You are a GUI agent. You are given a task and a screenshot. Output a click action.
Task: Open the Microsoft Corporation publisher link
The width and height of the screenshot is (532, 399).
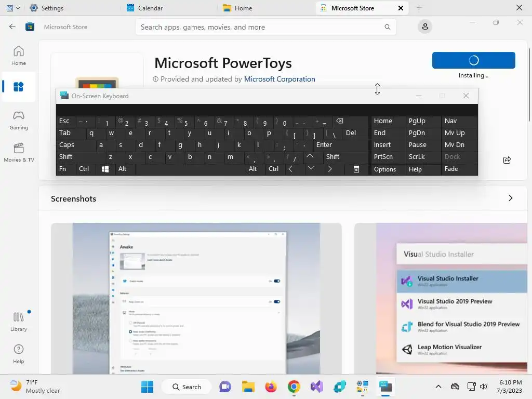coord(279,79)
